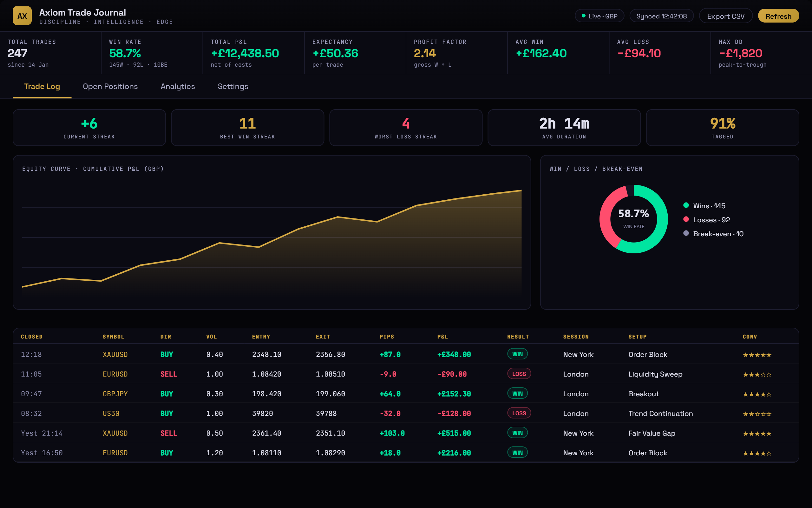Click the Profit Factor 2.14 value
Screen dimensions: 812x508
425,53
